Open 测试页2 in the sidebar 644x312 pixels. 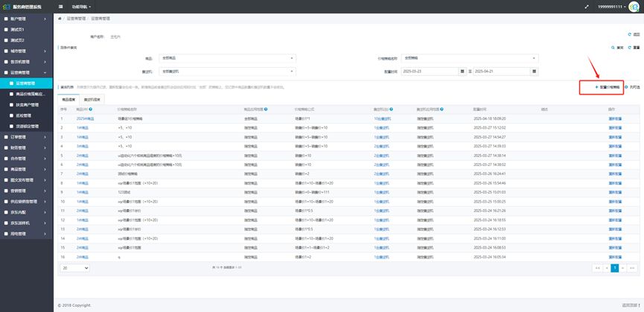(x=27, y=40)
